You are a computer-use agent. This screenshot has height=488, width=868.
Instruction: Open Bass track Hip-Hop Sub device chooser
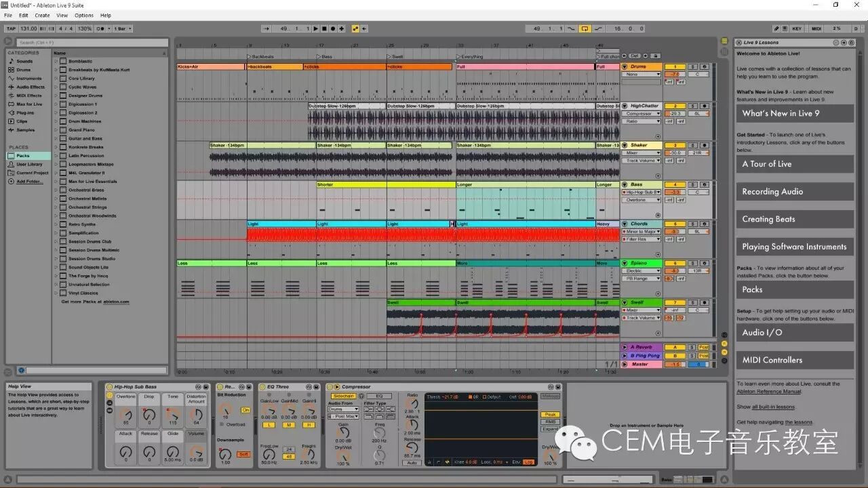(x=642, y=192)
